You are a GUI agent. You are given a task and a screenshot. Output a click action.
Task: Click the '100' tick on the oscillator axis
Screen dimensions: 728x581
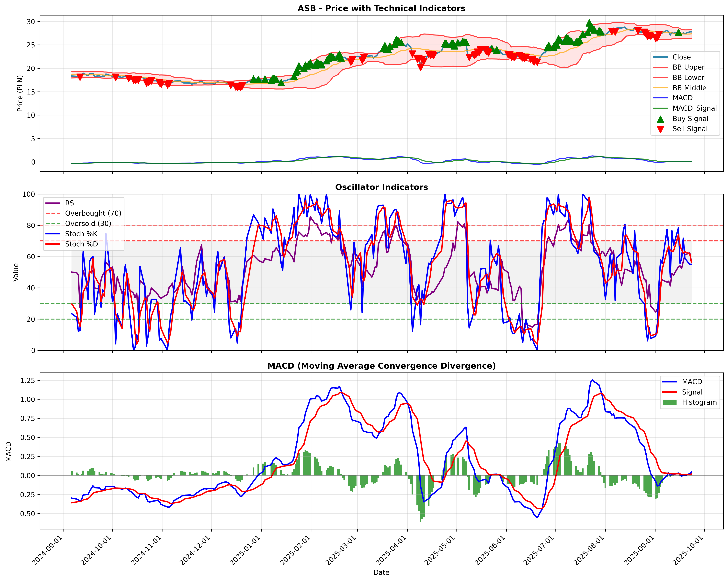(x=29, y=194)
